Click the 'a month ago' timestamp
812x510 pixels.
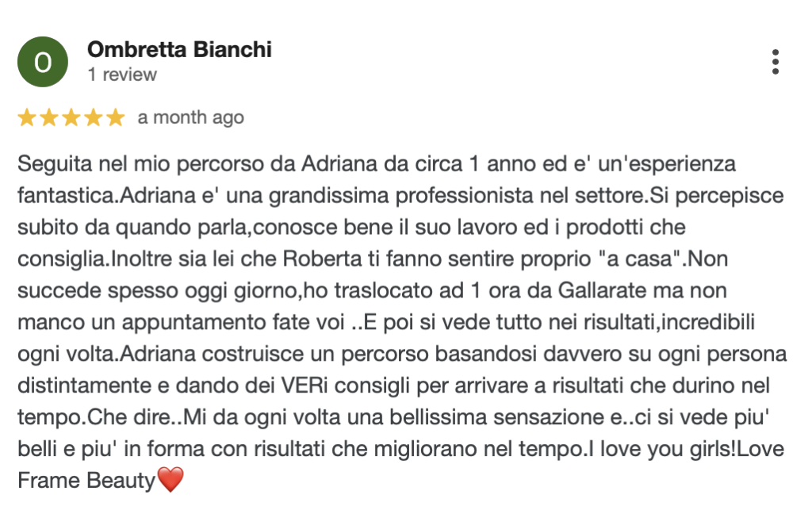click(x=190, y=117)
